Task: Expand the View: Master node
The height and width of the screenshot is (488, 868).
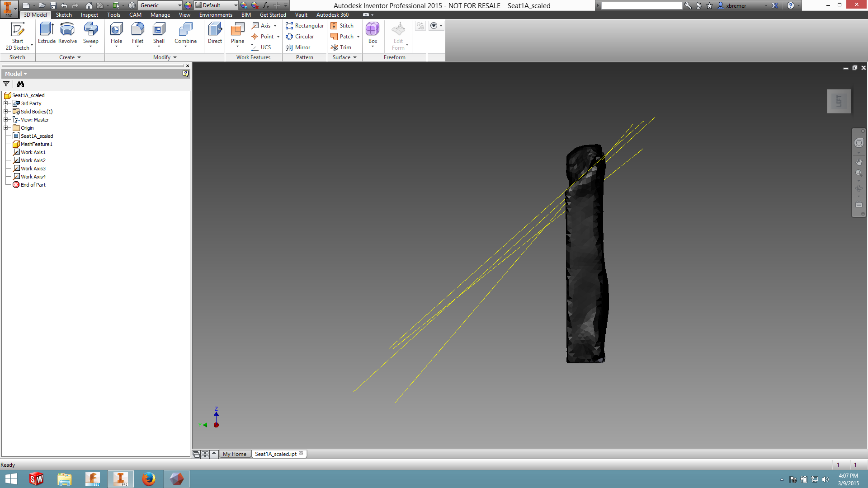Action: coord(6,120)
